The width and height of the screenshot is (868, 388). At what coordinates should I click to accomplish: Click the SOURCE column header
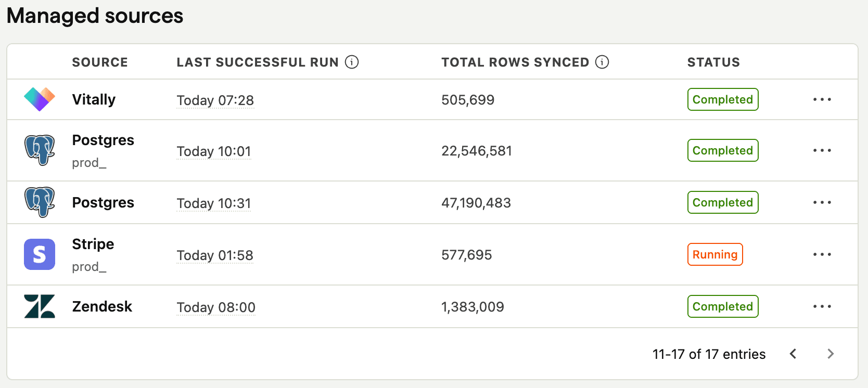pyautogui.click(x=100, y=62)
